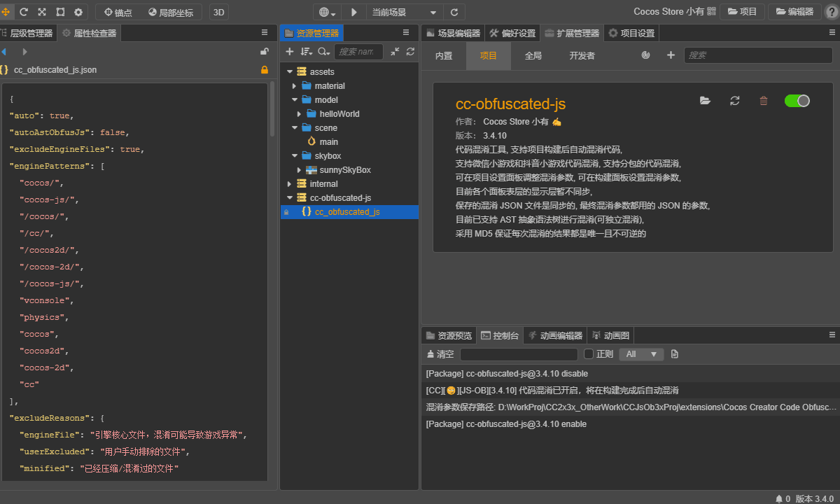Switch to the 属性检查器 tab
840x504 pixels.
point(89,33)
